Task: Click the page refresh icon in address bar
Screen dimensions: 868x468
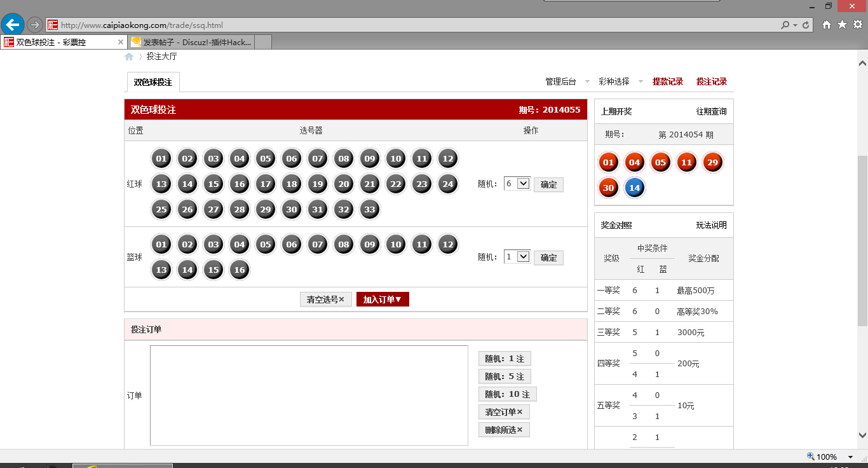Action: [806, 25]
